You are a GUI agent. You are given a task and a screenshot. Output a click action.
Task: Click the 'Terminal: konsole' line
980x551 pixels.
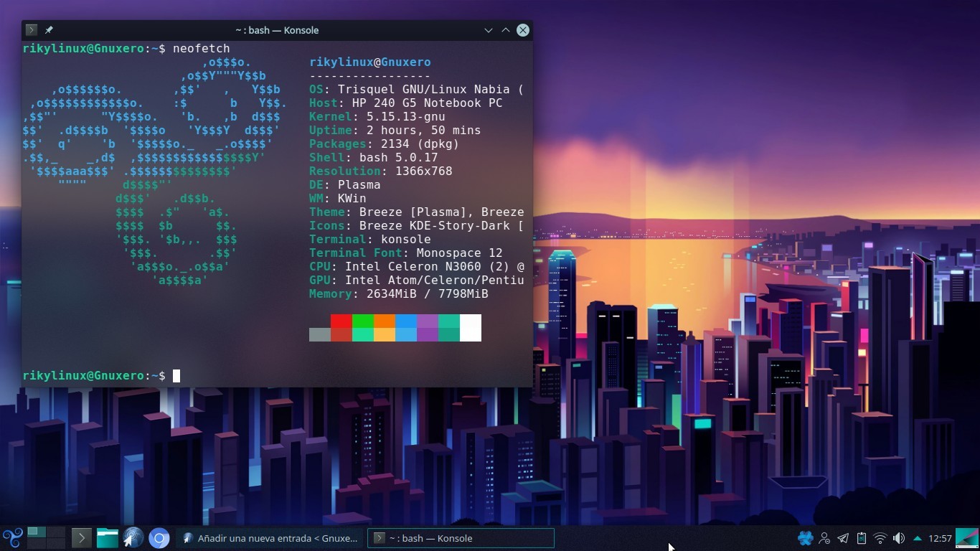point(370,240)
